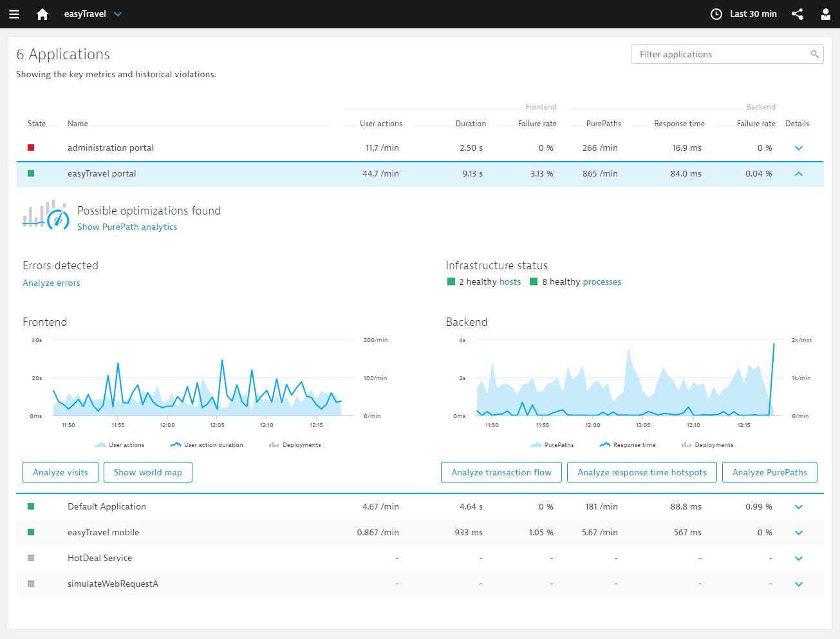
Task: Click Analyze response time hotspots button
Action: (642, 472)
